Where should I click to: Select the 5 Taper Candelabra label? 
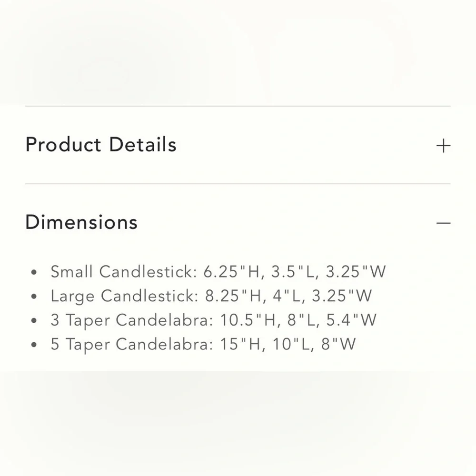coord(132,344)
